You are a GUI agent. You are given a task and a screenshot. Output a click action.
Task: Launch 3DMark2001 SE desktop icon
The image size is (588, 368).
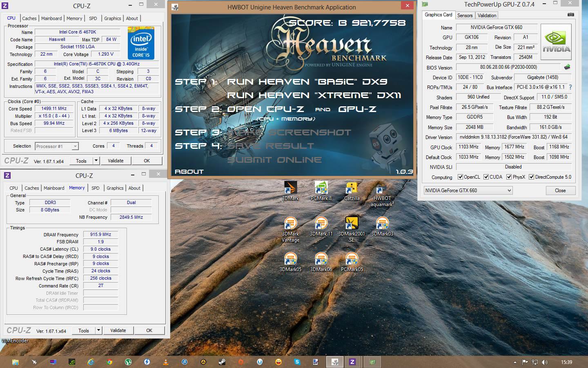click(x=352, y=230)
